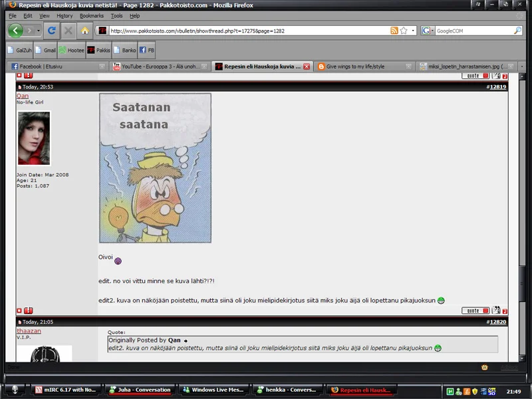532x399 pixels.
Task: Click the RSS feed icon in address bar
Action: coord(394,31)
